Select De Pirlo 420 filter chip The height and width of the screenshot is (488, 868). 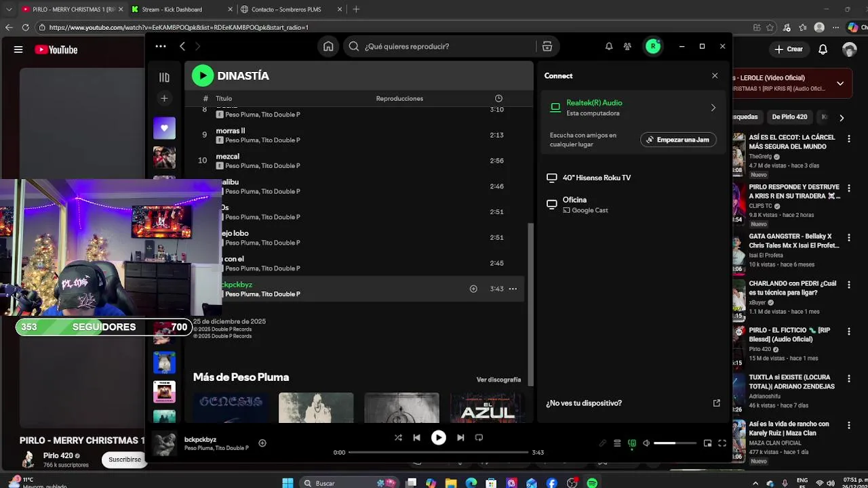[789, 117]
